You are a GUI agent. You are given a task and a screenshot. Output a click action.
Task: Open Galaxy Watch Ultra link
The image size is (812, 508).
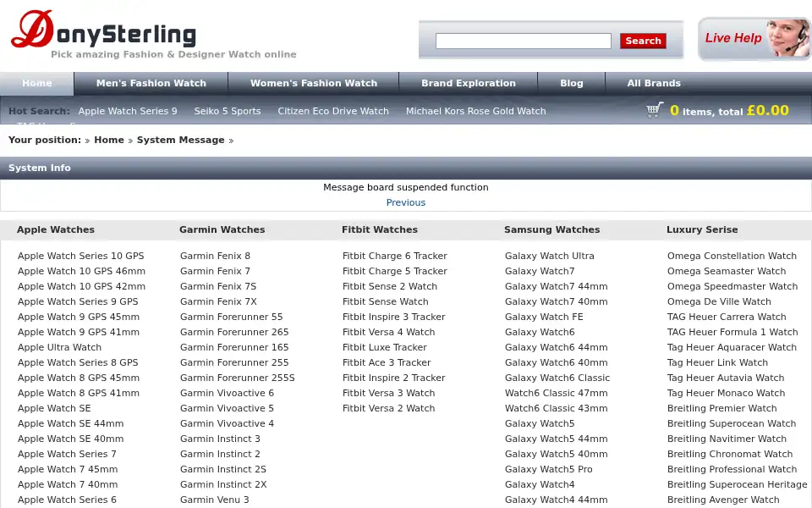tap(550, 256)
